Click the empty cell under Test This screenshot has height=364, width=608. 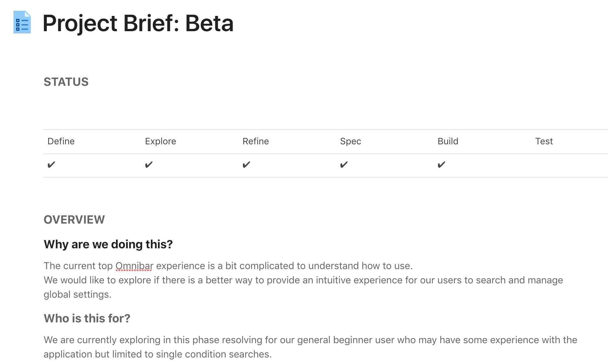pos(570,165)
